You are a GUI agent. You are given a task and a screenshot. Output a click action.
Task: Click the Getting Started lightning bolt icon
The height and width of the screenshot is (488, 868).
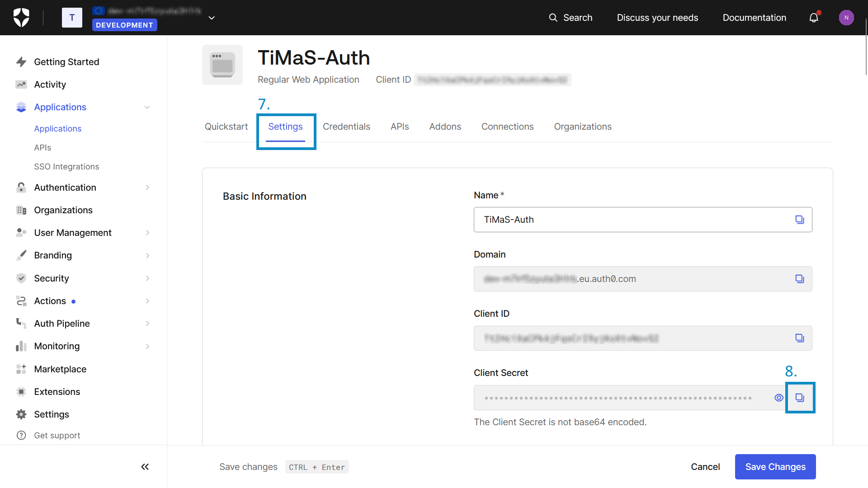tap(21, 62)
